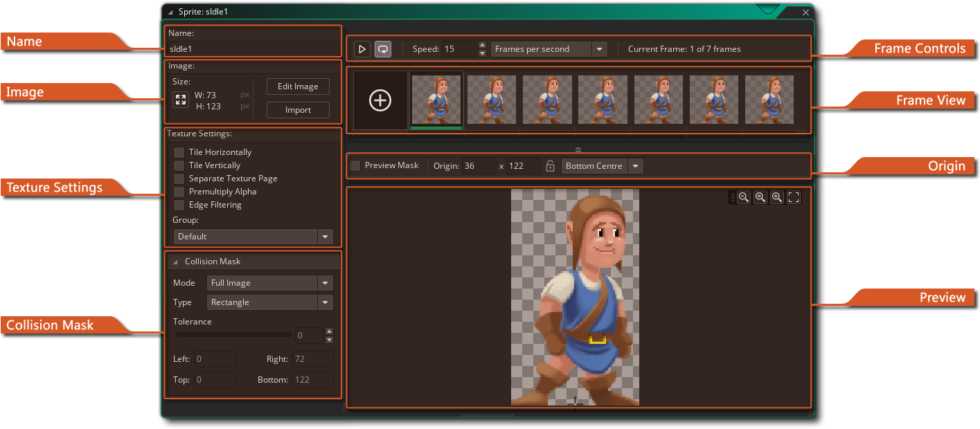Add a new animation frame
The image size is (980, 429).
point(380,100)
